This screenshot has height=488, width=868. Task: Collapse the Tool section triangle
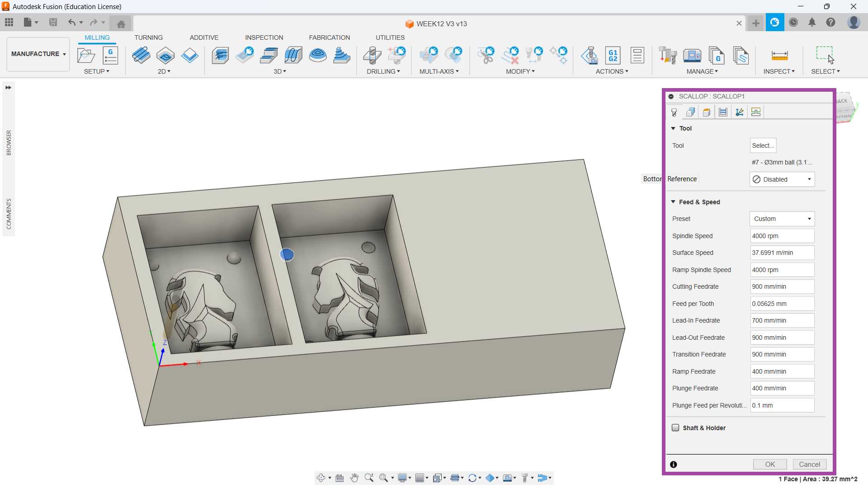673,128
